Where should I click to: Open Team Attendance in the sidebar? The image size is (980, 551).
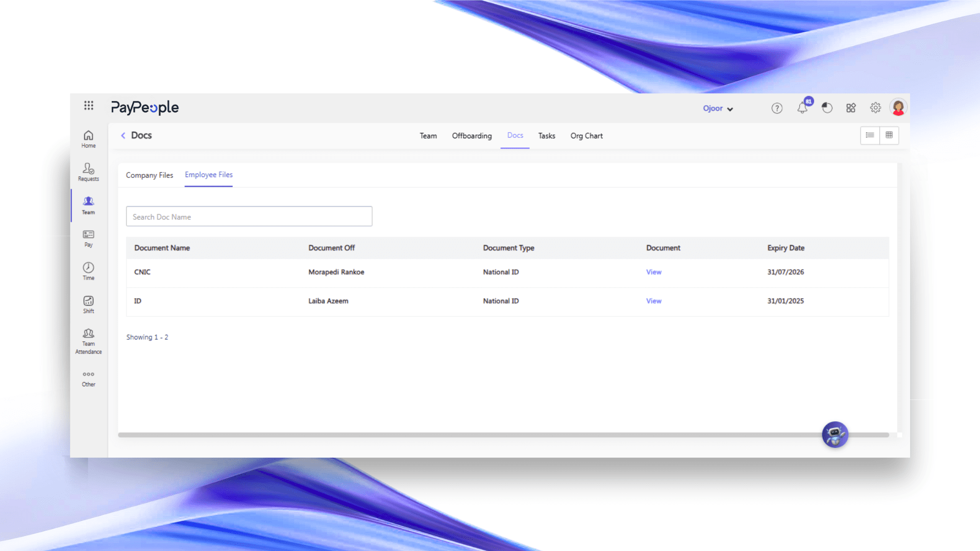coord(88,341)
